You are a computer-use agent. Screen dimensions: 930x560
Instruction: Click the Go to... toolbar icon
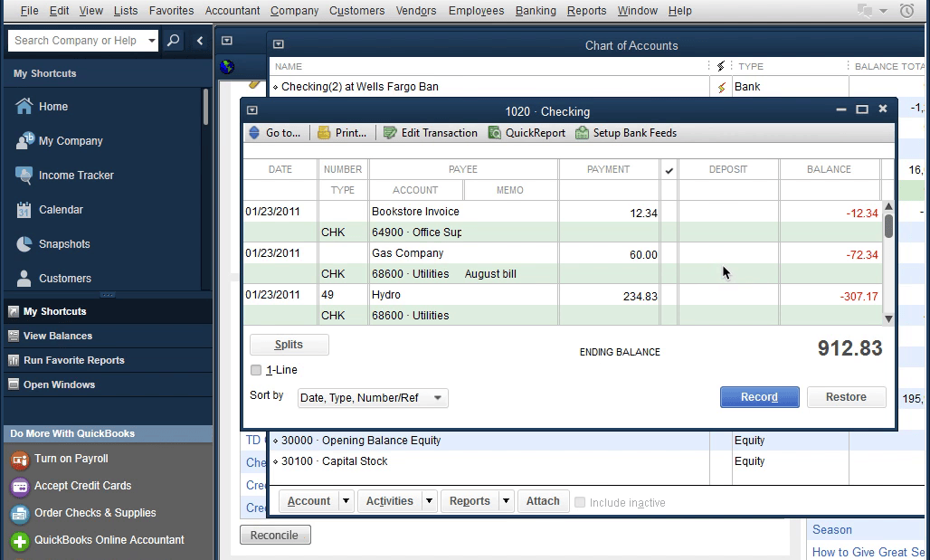tap(254, 133)
